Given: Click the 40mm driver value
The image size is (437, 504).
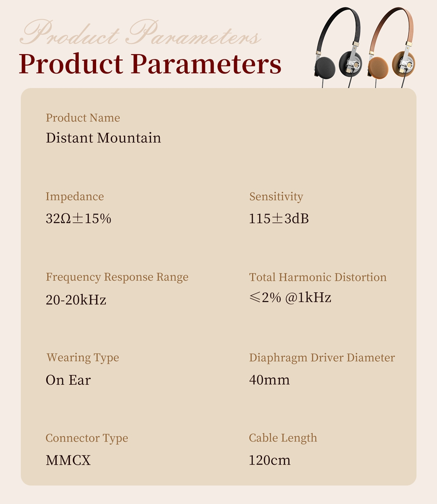Looking at the screenshot, I should pos(269,380).
